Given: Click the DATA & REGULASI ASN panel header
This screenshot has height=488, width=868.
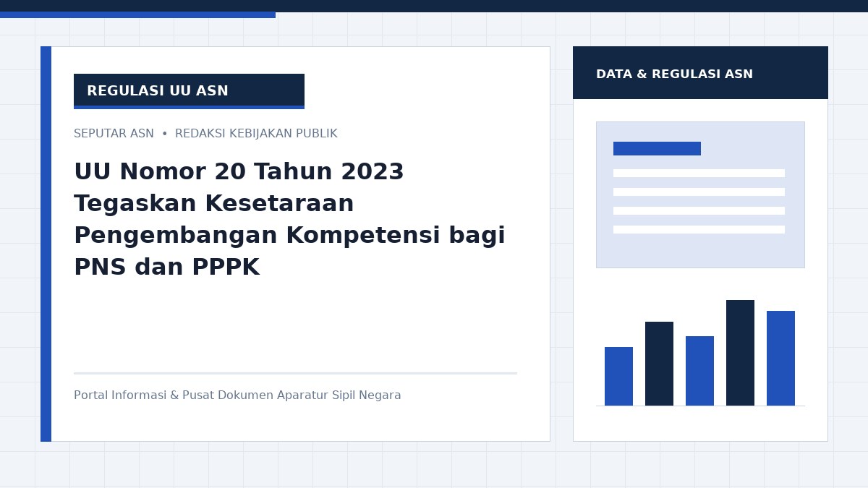Looking at the screenshot, I should [700, 73].
